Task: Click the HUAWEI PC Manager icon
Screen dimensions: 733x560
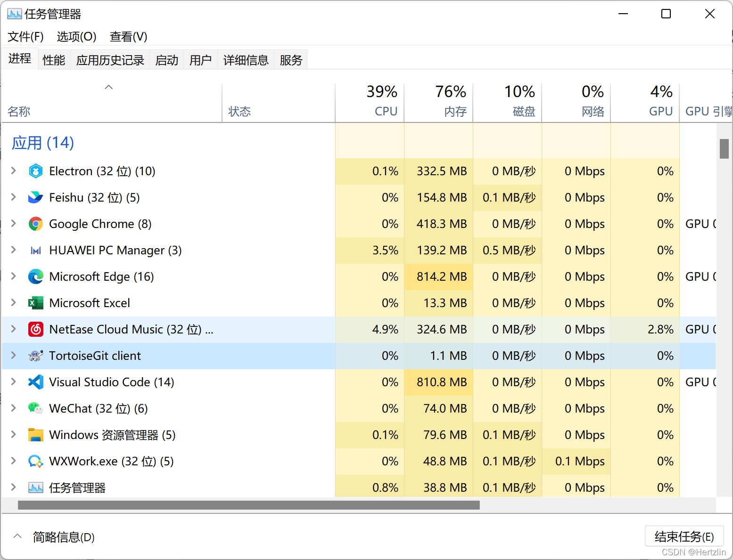Action: click(36, 250)
